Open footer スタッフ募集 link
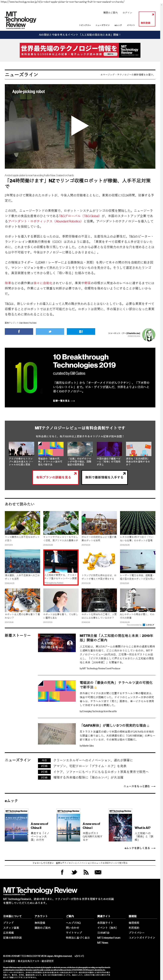 coord(11,927)
